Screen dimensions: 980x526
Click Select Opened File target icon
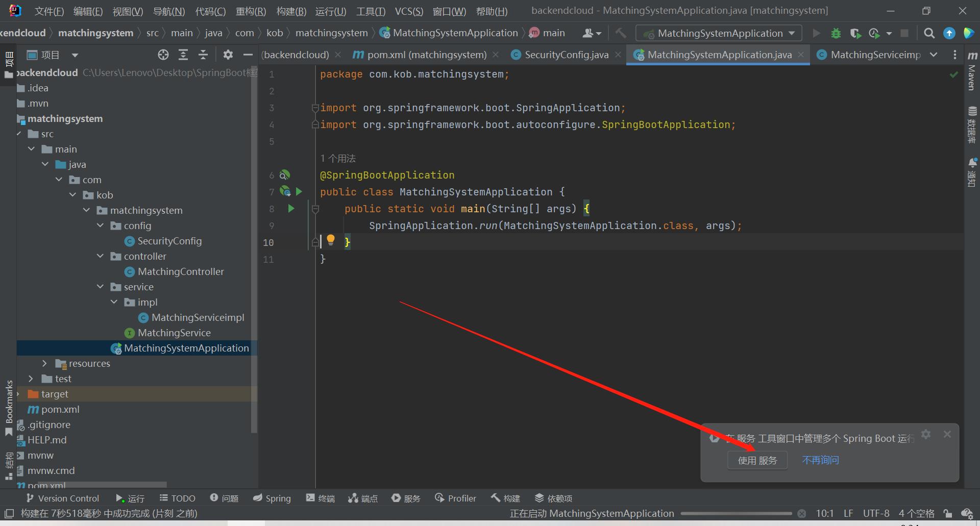pyautogui.click(x=163, y=55)
